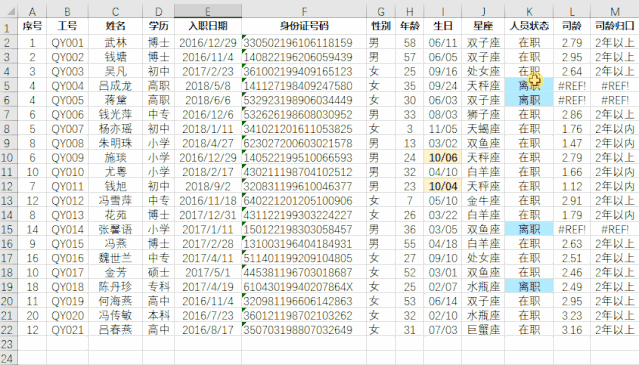639x365 pixels.
Task: Select name cell 魏世兰
Action: (x=115, y=258)
